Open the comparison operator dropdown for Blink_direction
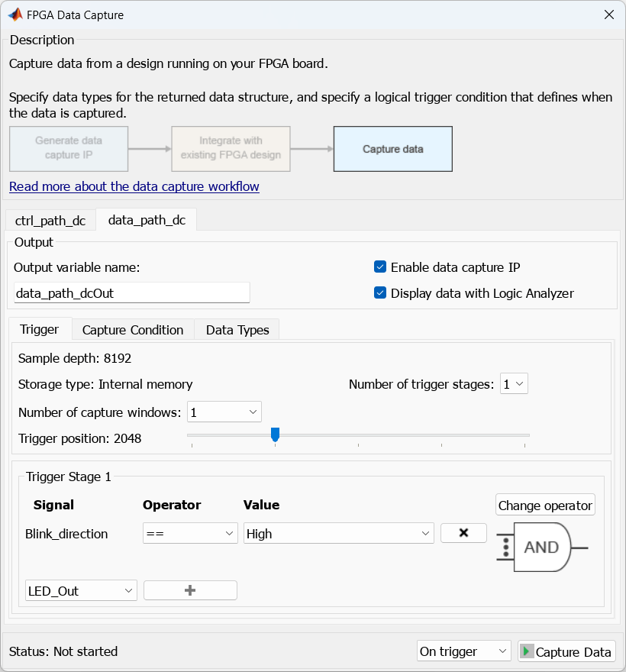626x672 pixels. (190, 534)
